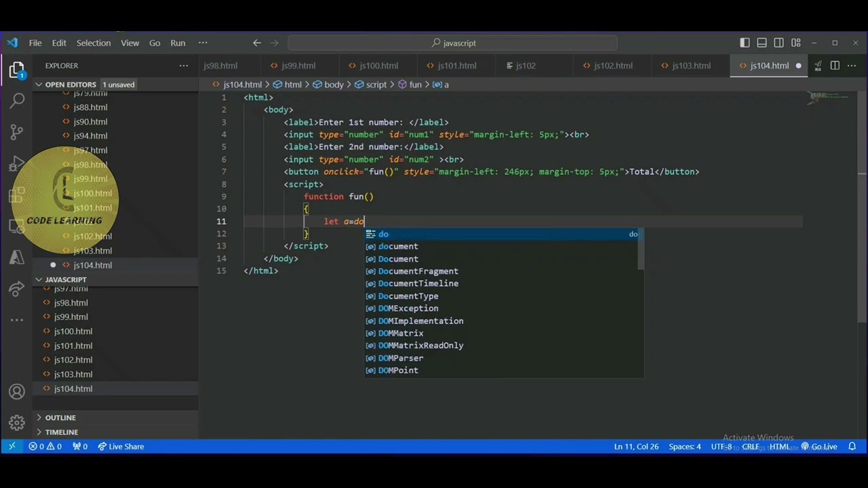Open the Search view in activity bar
This screenshot has width=868, height=488.
[17, 100]
